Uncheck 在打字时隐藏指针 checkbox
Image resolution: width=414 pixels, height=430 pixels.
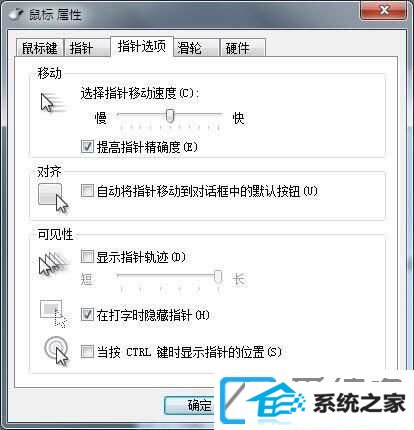(x=87, y=315)
